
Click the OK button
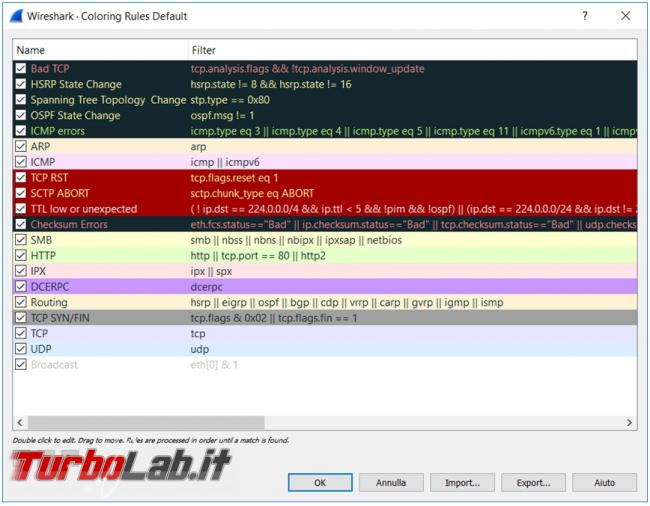[x=320, y=483]
